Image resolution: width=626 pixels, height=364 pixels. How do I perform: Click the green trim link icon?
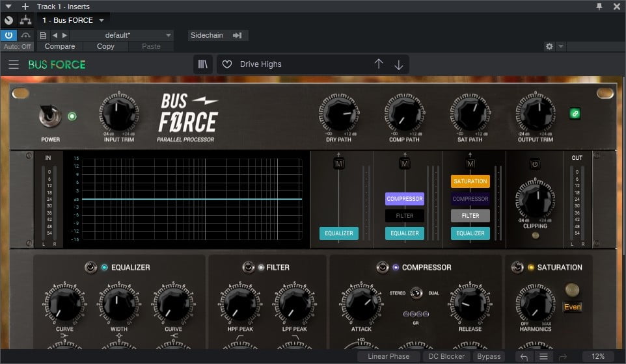tap(575, 114)
